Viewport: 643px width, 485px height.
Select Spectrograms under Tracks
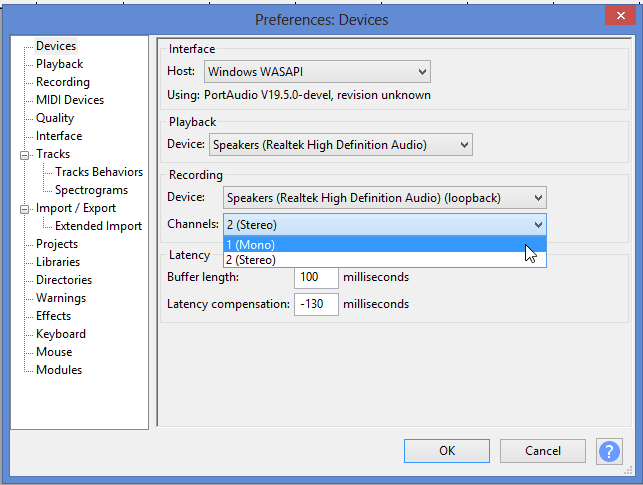coord(91,190)
